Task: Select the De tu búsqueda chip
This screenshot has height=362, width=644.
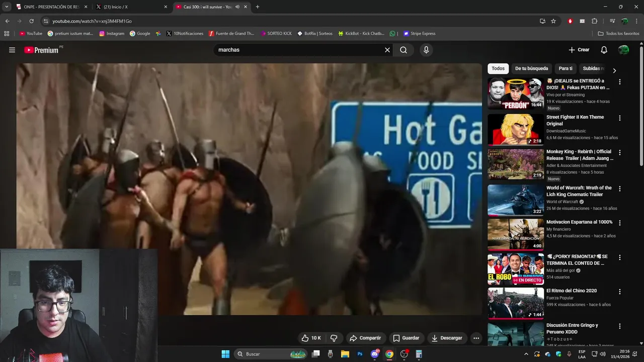Action: point(531,68)
